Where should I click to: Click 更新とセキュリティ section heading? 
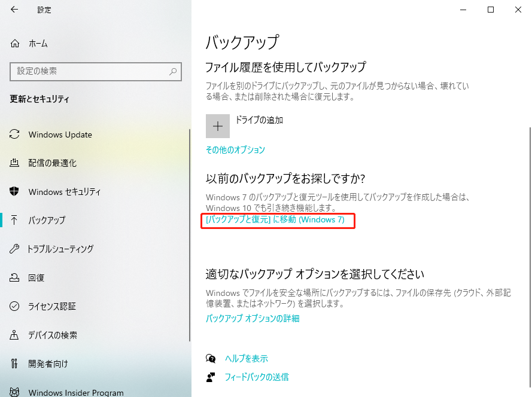point(39,99)
